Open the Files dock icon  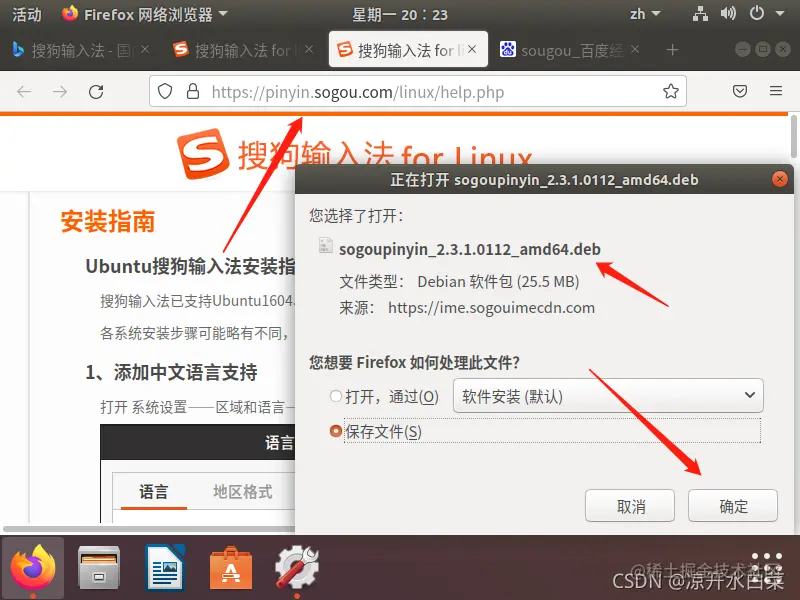coord(99,567)
